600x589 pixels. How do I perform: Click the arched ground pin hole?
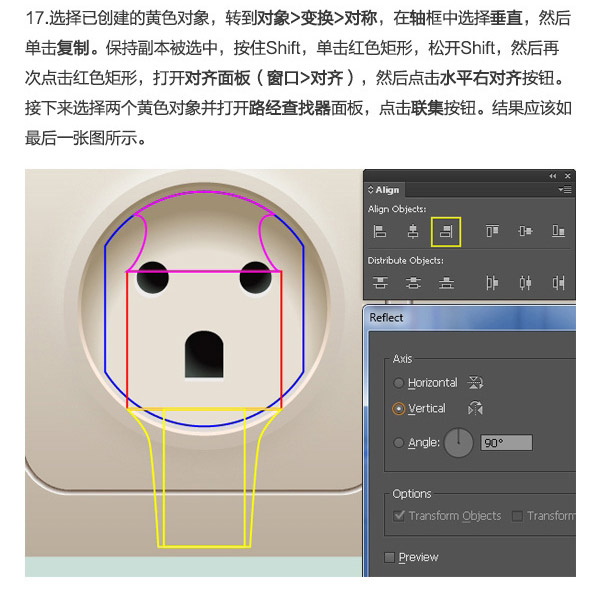[x=204, y=354]
